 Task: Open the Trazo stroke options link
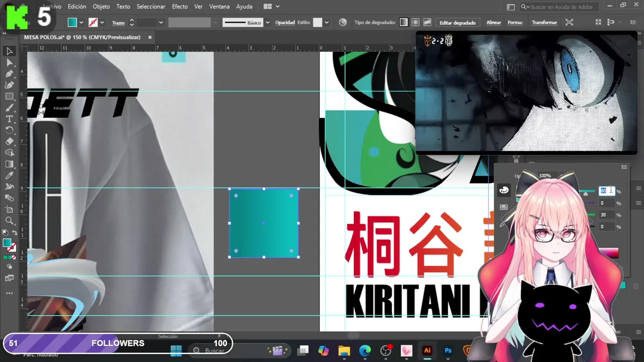pyautogui.click(x=118, y=23)
